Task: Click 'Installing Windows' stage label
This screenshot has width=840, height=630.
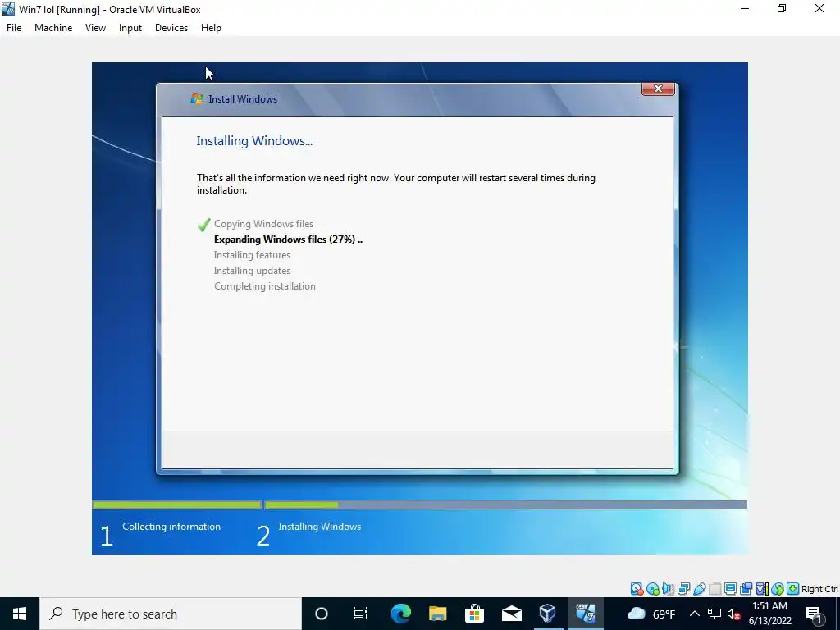Action: (320, 527)
